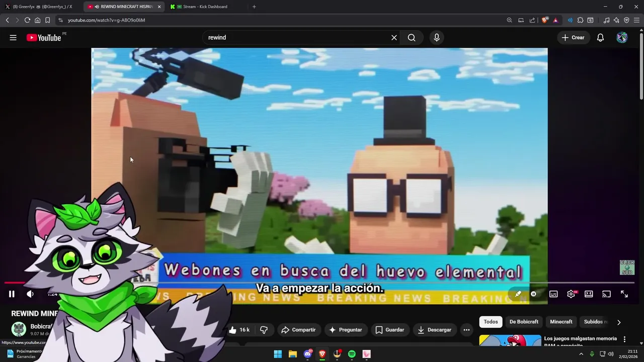Open browser extensions puzzle icon
644x362 pixels.
tap(580, 20)
